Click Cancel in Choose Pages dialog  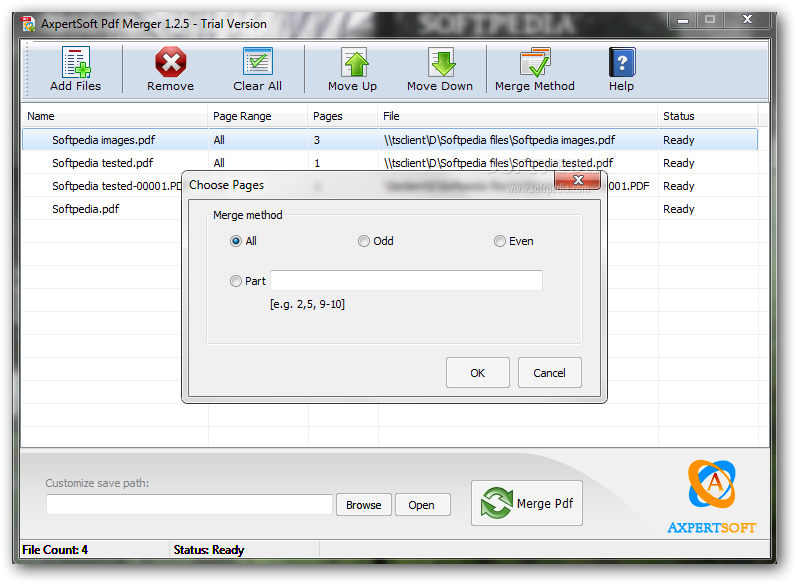[549, 373]
